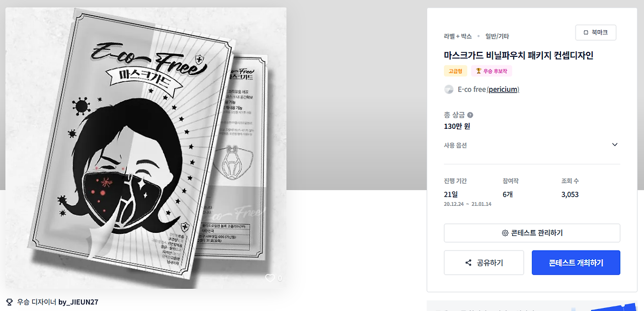Click the trophy icon in 우승 후보작 badge
Viewport: 644px width, 311px height.
478,71
